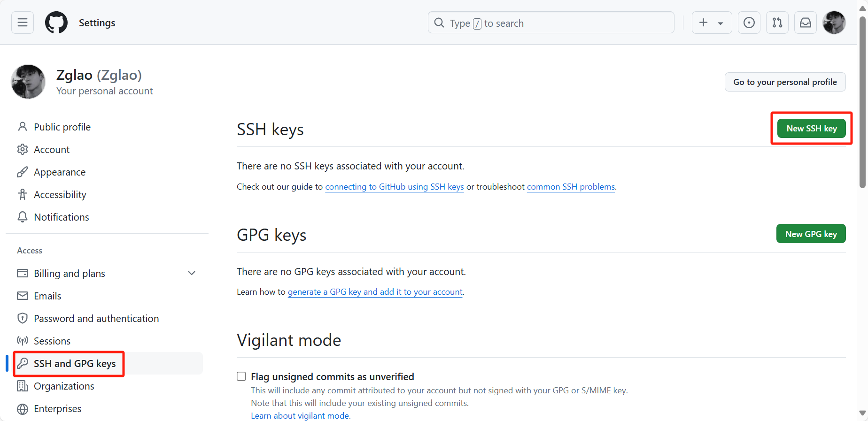Expand the Billing and plans section
This screenshot has width=868, height=421.
(192, 273)
